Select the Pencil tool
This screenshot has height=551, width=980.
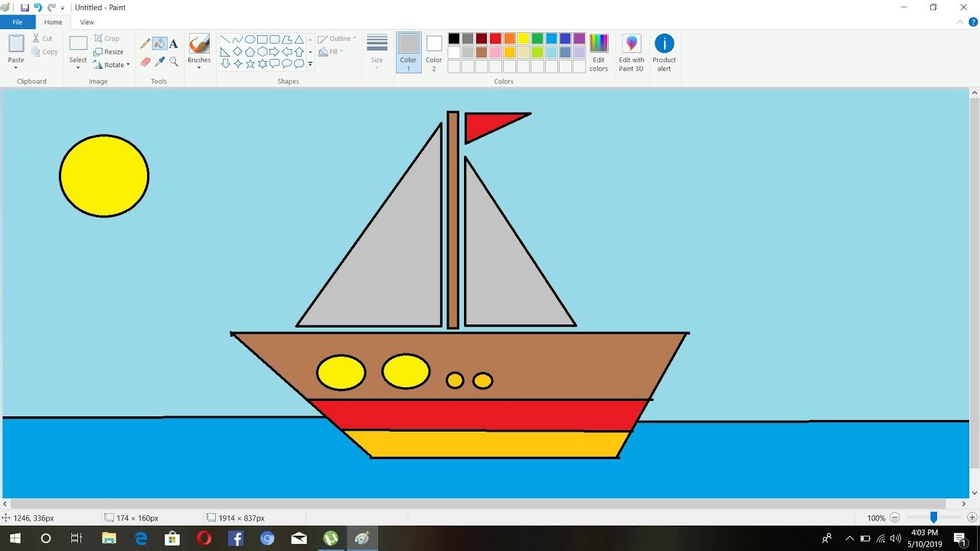coord(145,44)
